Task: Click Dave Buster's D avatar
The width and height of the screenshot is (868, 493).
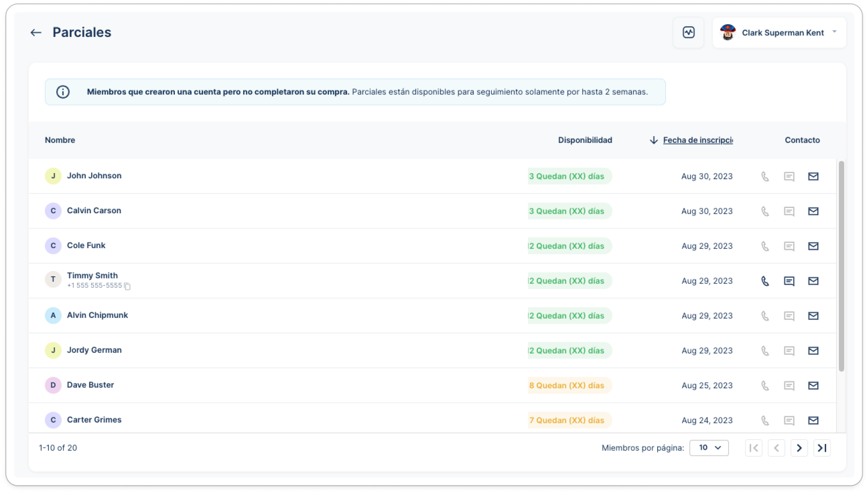Action: point(53,385)
